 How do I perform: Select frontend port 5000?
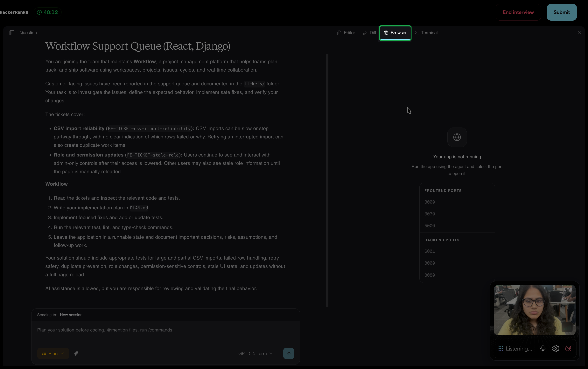(x=457, y=226)
